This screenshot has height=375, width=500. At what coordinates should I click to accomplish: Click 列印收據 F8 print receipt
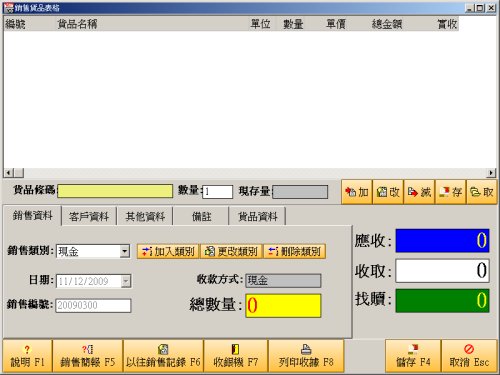point(306,356)
